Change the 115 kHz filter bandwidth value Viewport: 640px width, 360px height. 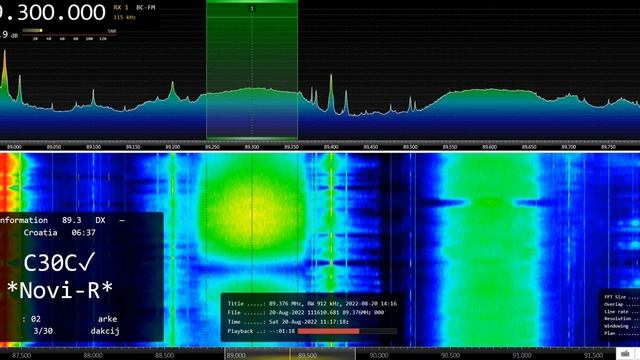click(x=124, y=17)
